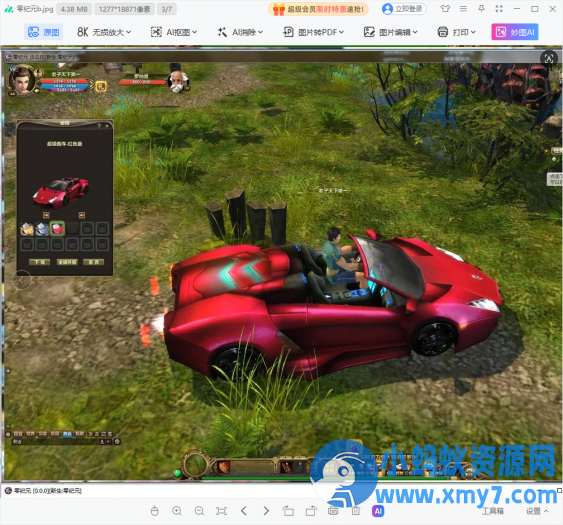Expand the AI抠图 dropdown
The image size is (563, 525).
pyautogui.click(x=174, y=32)
